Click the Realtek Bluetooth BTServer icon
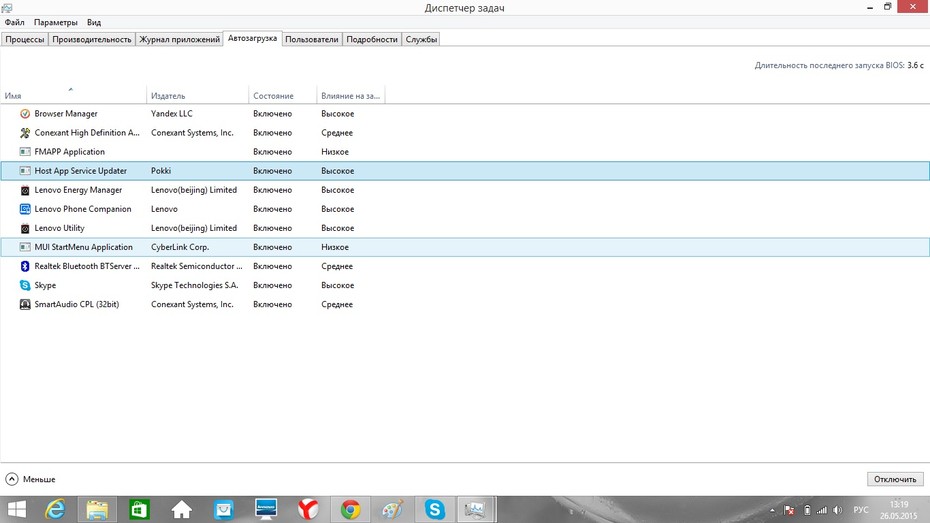 (25, 266)
